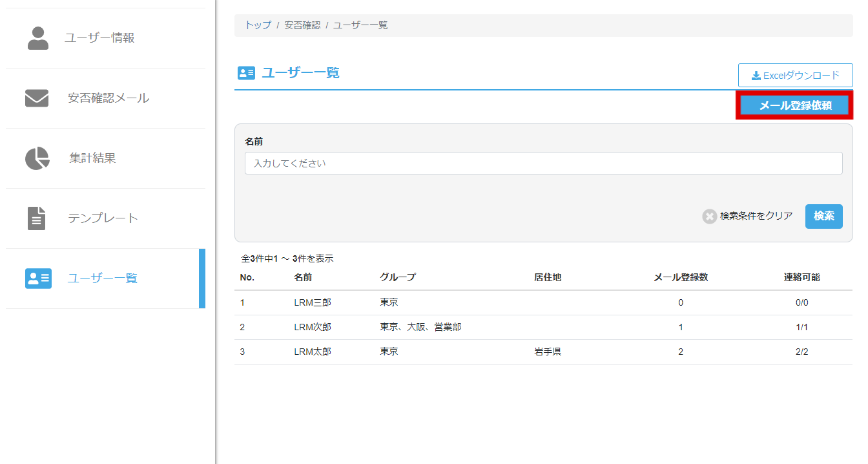
Task: Click the clear-search X circle icon
Action: click(710, 216)
